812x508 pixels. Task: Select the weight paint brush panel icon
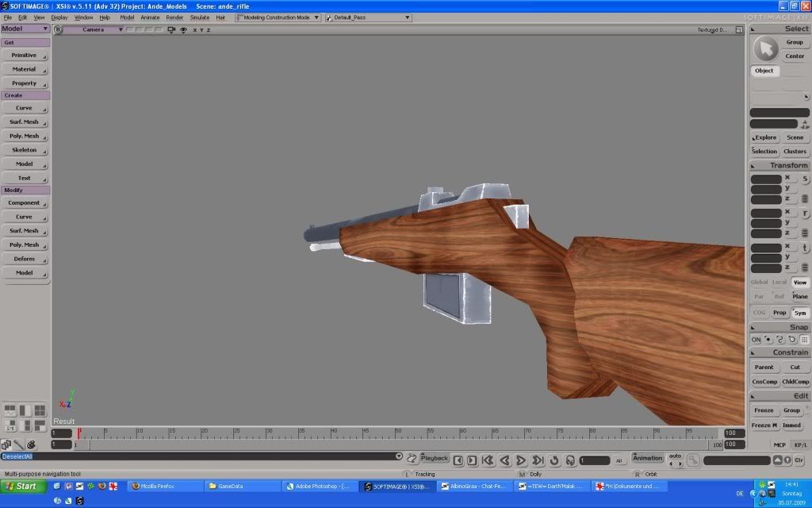pos(18,444)
